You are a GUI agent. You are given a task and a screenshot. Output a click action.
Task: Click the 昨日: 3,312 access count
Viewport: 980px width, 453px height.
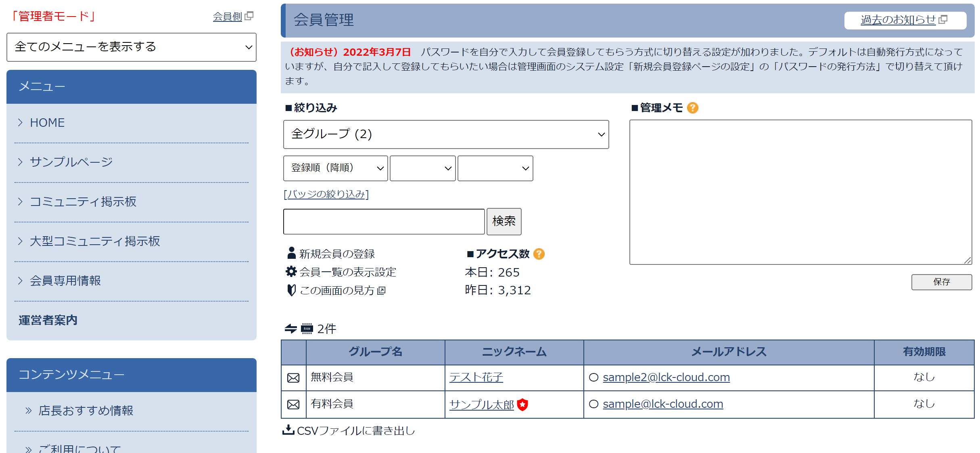[x=498, y=290]
